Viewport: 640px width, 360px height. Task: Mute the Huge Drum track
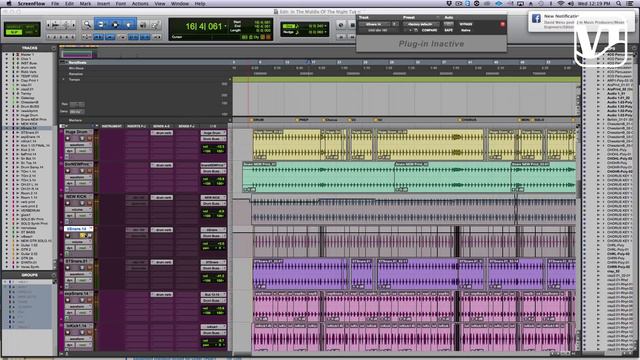point(89,139)
